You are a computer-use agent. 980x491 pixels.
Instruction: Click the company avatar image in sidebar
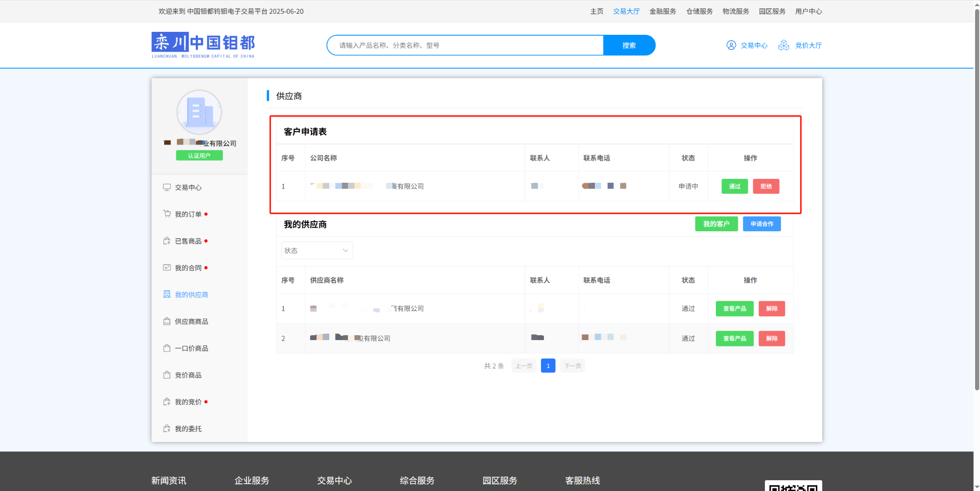(x=199, y=112)
